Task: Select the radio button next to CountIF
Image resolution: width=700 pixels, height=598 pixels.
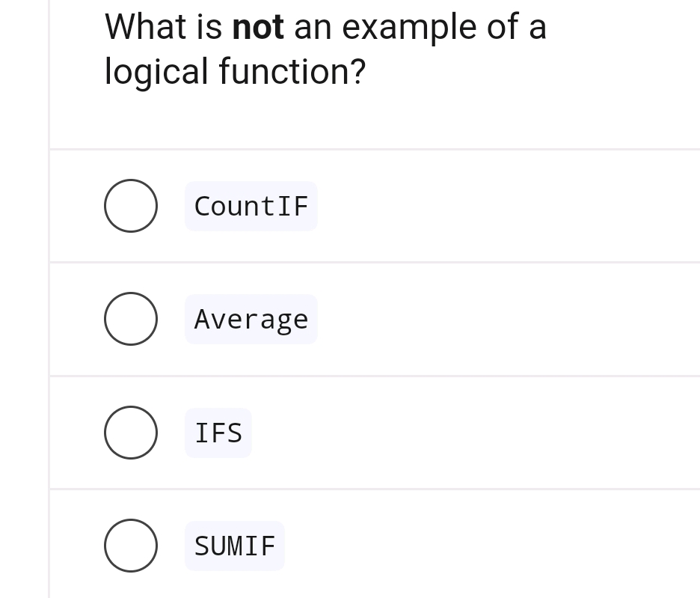Action: point(131,206)
